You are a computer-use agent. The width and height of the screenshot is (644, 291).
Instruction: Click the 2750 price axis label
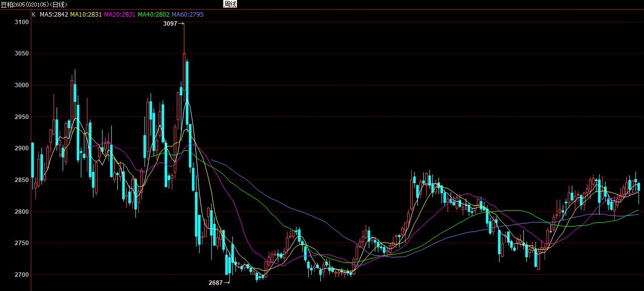coord(22,243)
